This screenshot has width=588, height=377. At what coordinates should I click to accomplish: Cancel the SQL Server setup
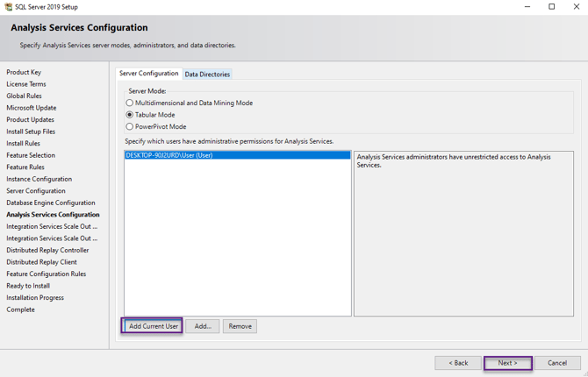(557, 363)
